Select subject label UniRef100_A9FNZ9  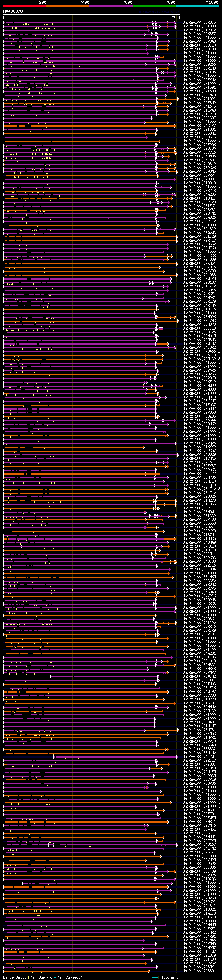click(199, 95)
